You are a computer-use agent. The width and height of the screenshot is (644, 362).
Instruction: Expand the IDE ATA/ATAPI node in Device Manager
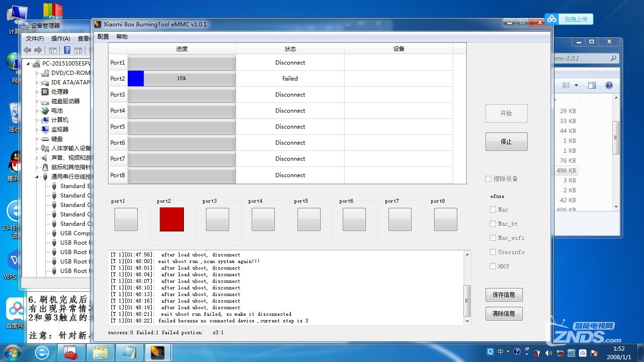37,82
